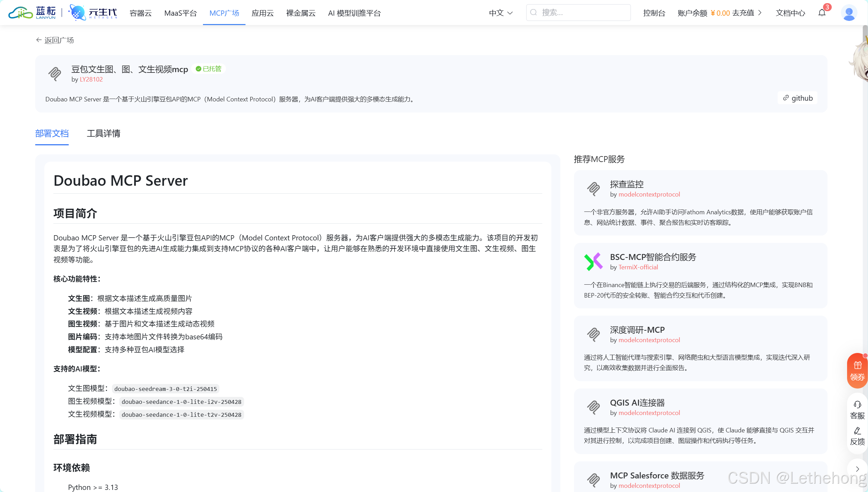
Task: Expand the language dropdown showing 中文
Action: click(x=501, y=13)
